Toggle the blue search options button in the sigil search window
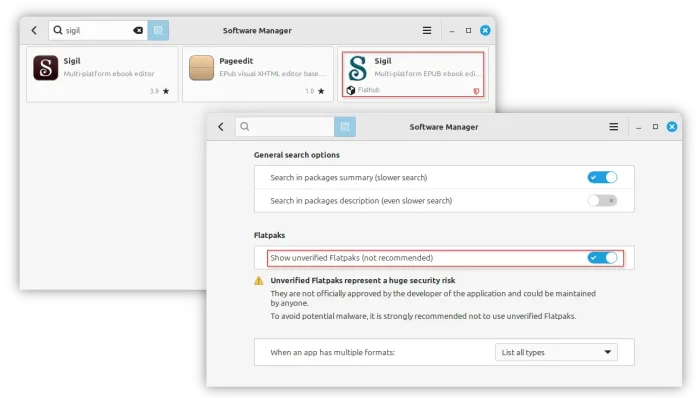The image size is (700, 398). pyautogui.click(x=158, y=30)
